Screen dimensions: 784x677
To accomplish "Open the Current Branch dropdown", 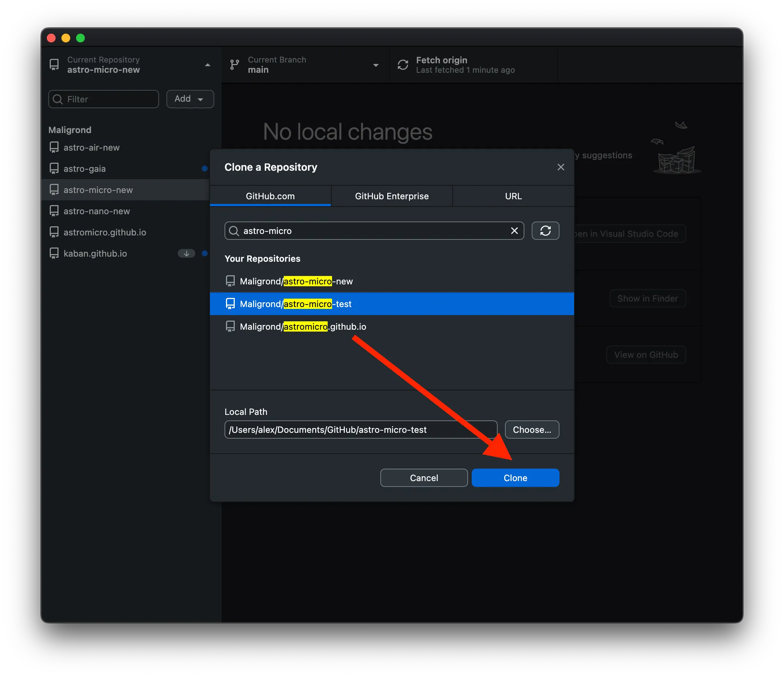I will [305, 65].
